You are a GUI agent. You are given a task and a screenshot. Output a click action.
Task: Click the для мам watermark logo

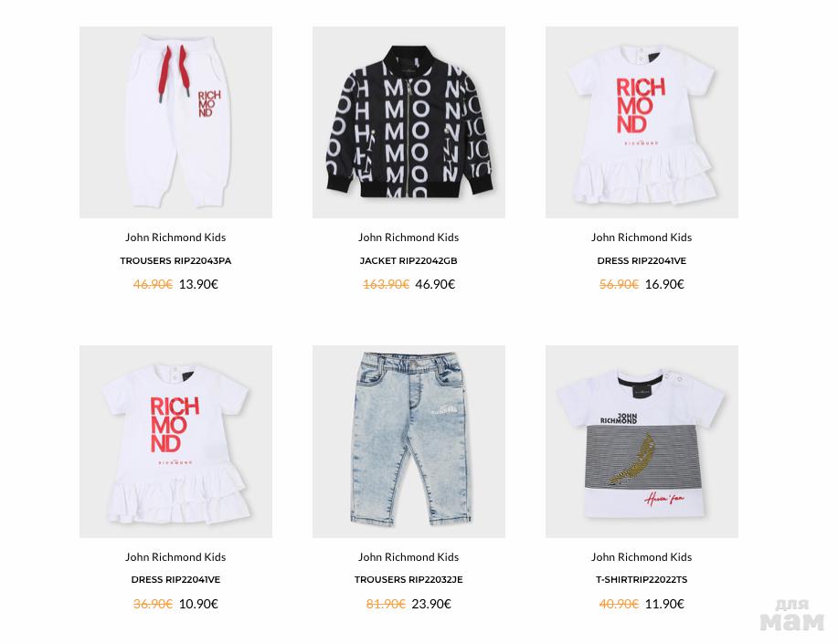pyautogui.click(x=792, y=615)
